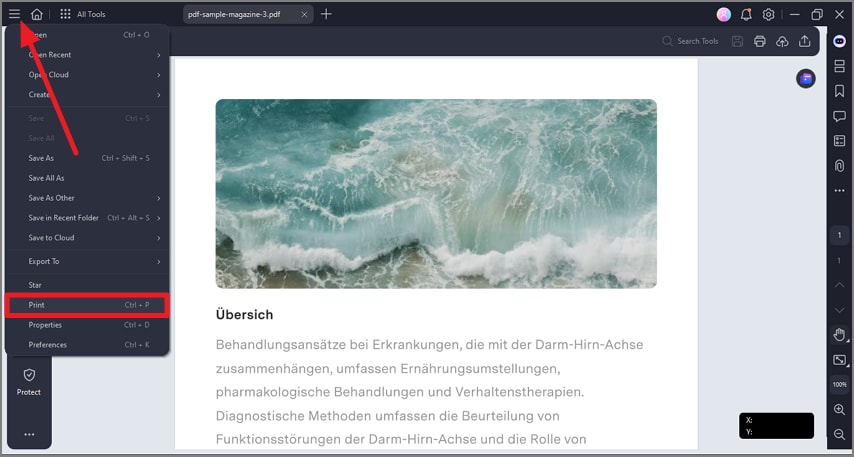Open the AI assistant icon

839,41
